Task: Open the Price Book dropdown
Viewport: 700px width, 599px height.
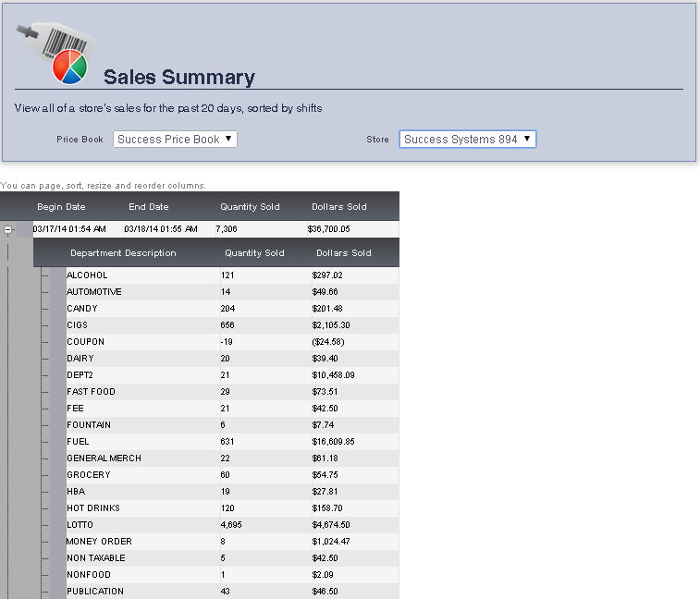Action: tap(176, 140)
